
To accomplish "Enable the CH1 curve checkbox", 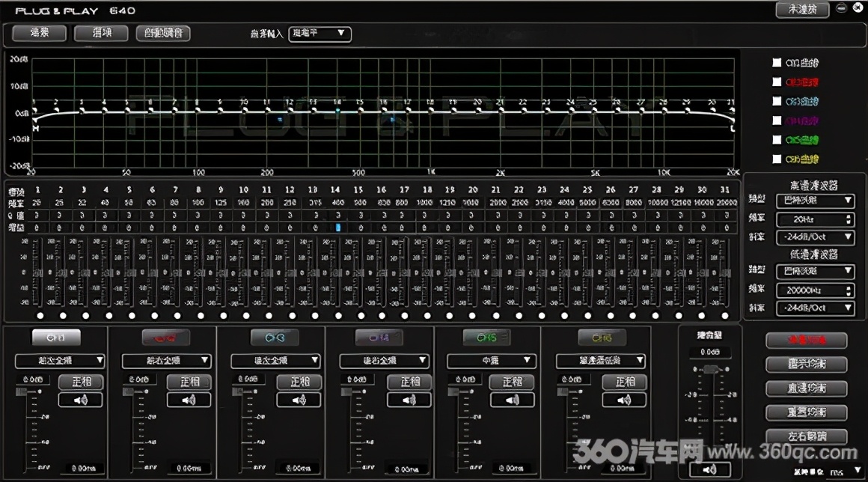I will [x=777, y=63].
